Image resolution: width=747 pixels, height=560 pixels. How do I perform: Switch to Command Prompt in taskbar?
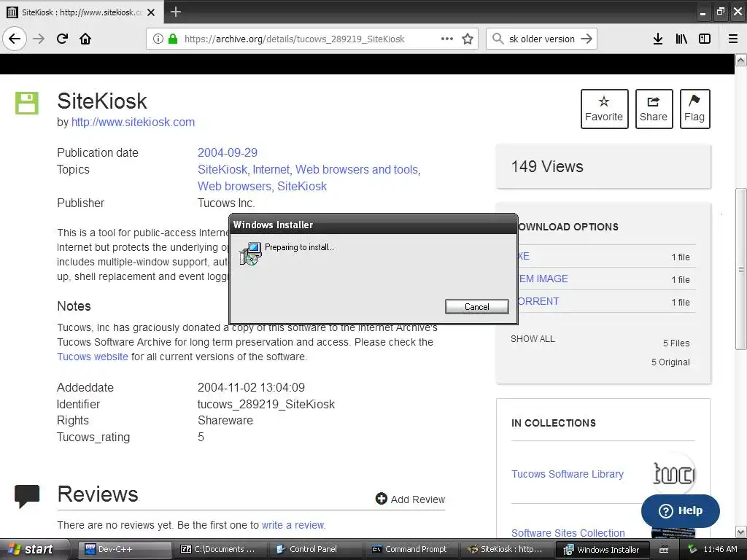[x=411, y=550]
